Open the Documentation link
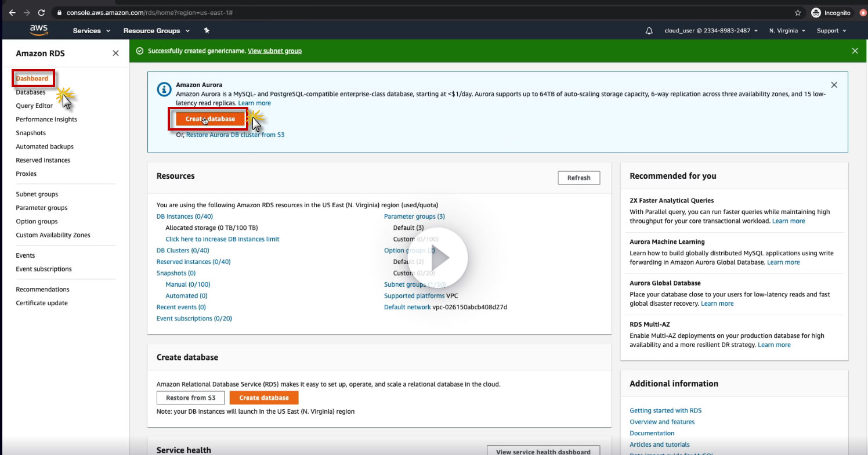Image resolution: width=868 pixels, height=455 pixels. pos(652,433)
